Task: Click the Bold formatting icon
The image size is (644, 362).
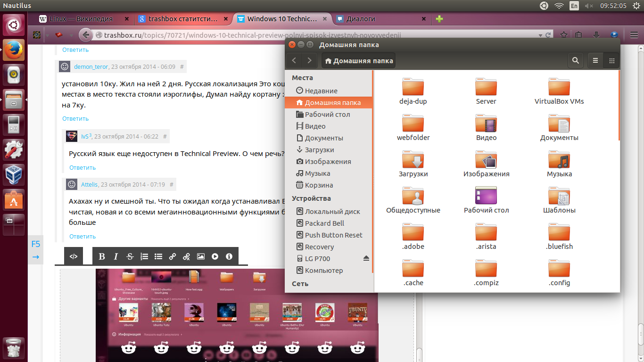Action: [101, 256]
